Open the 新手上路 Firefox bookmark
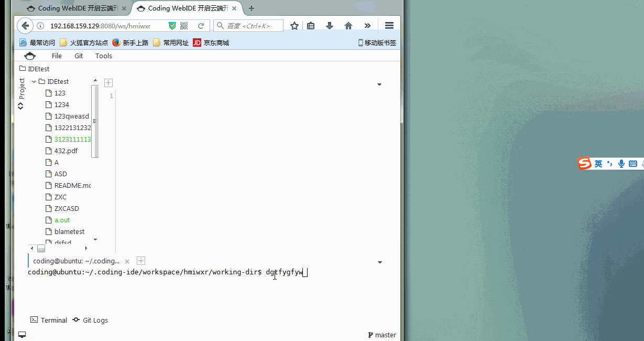Screen dimensions: 644x341 130,42
